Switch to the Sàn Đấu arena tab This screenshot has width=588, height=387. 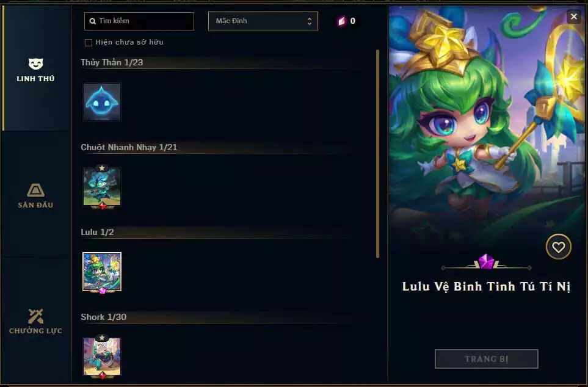click(35, 196)
